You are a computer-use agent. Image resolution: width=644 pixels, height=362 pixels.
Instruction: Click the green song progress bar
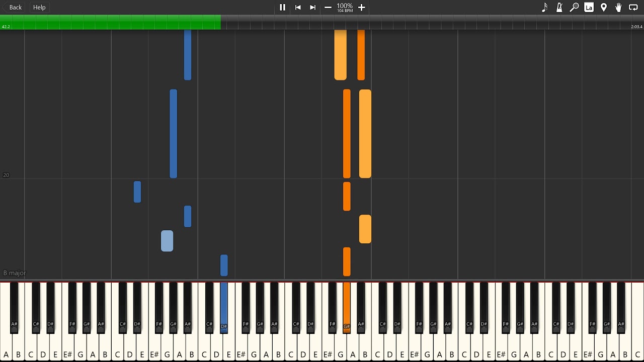tap(110, 22)
